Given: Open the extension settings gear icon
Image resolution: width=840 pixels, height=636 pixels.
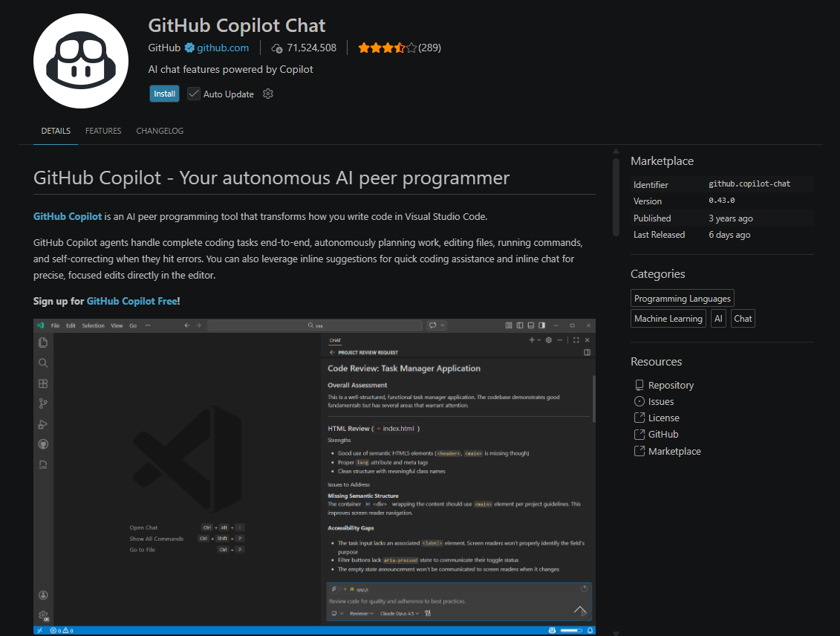Looking at the screenshot, I should [x=268, y=94].
